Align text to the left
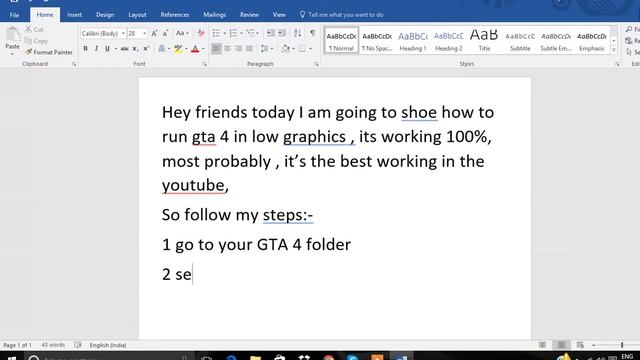Screen dimensions: 640x360 click(216, 49)
